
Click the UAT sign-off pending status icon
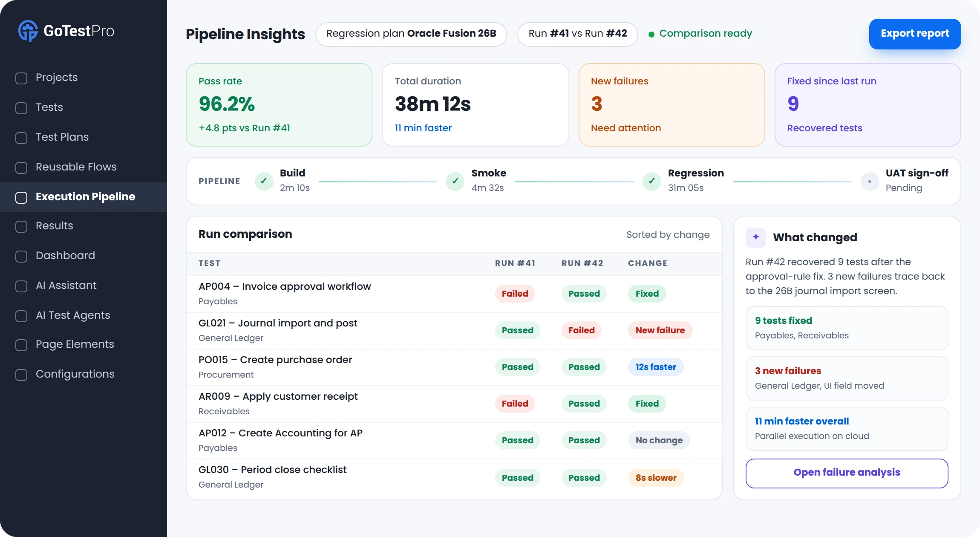[x=870, y=181]
